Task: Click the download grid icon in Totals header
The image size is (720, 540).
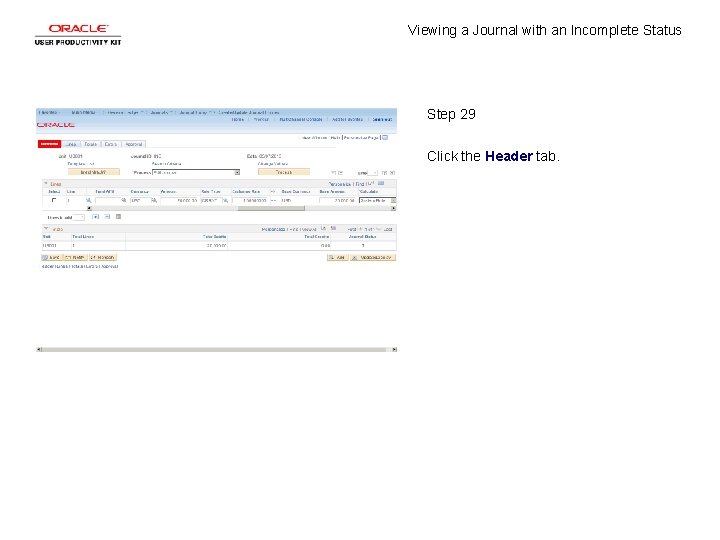Action: pyautogui.click(x=334, y=228)
